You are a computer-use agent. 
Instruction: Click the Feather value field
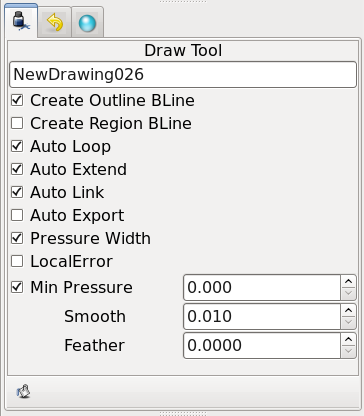262,345
